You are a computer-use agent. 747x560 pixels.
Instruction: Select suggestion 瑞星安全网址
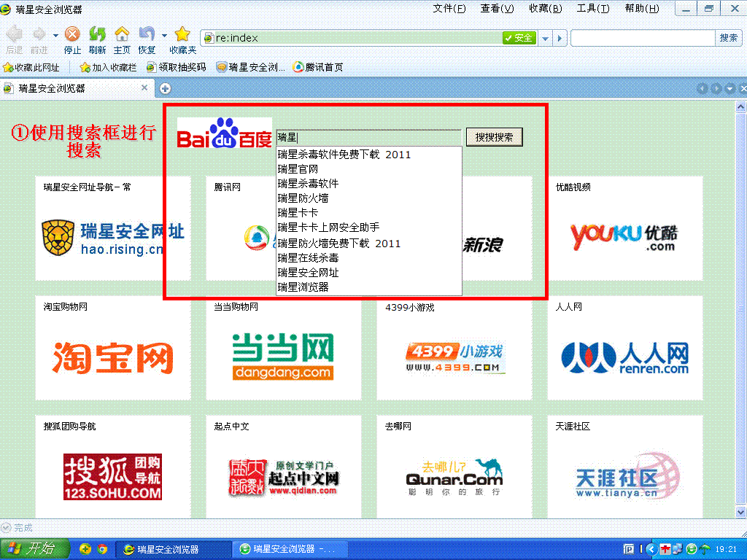pyautogui.click(x=368, y=273)
